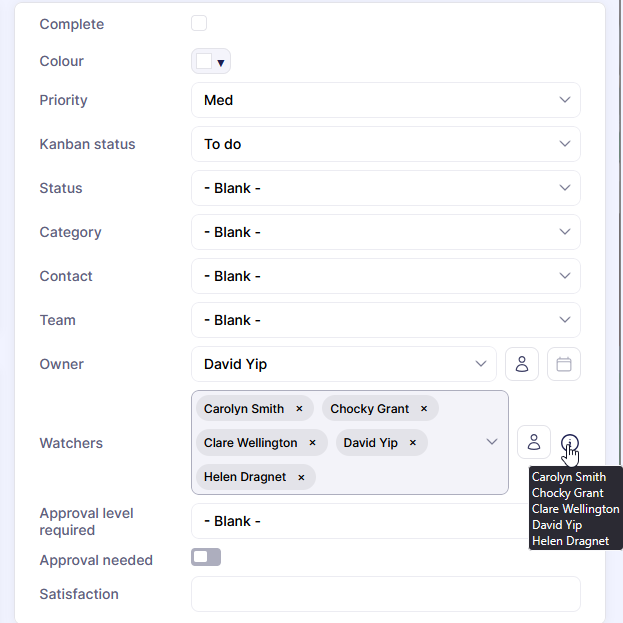This screenshot has height=623, width=623.
Task: Expand the Category dropdown
Action: pyautogui.click(x=385, y=232)
